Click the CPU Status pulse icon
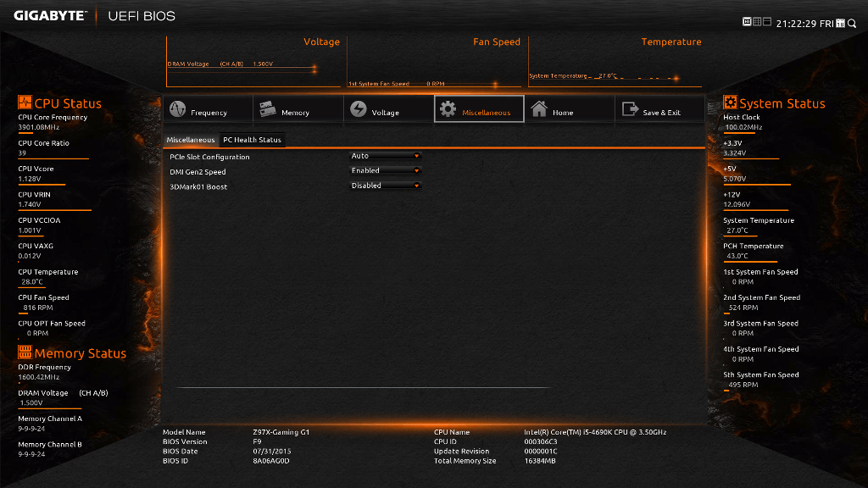868x488 pixels. coord(25,103)
